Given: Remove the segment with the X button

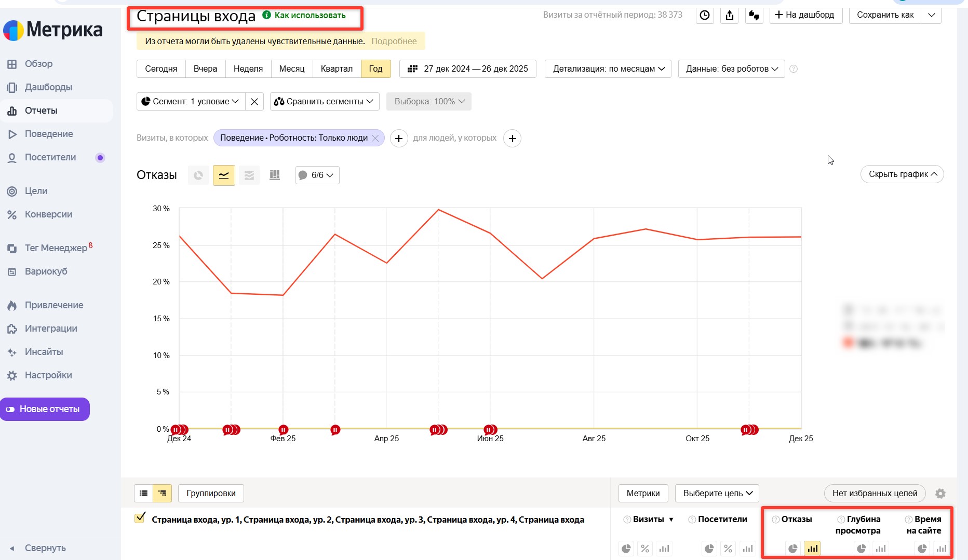Looking at the screenshot, I should [x=254, y=102].
